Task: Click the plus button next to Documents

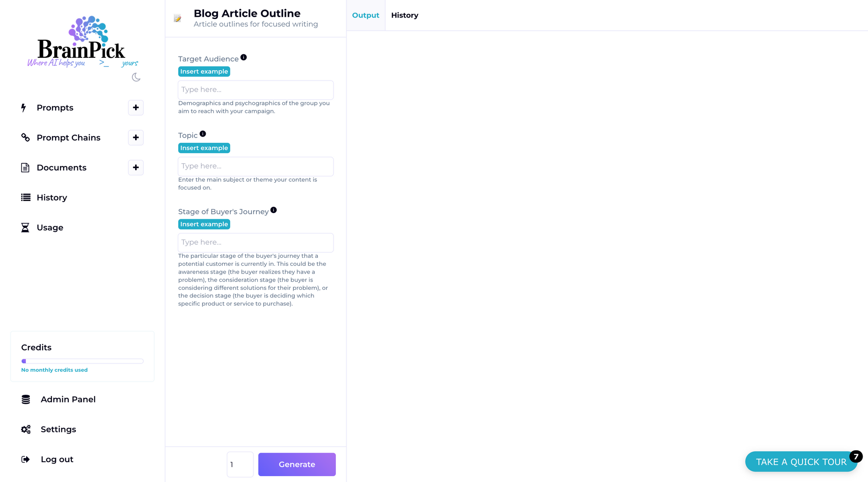Action: [x=136, y=168]
